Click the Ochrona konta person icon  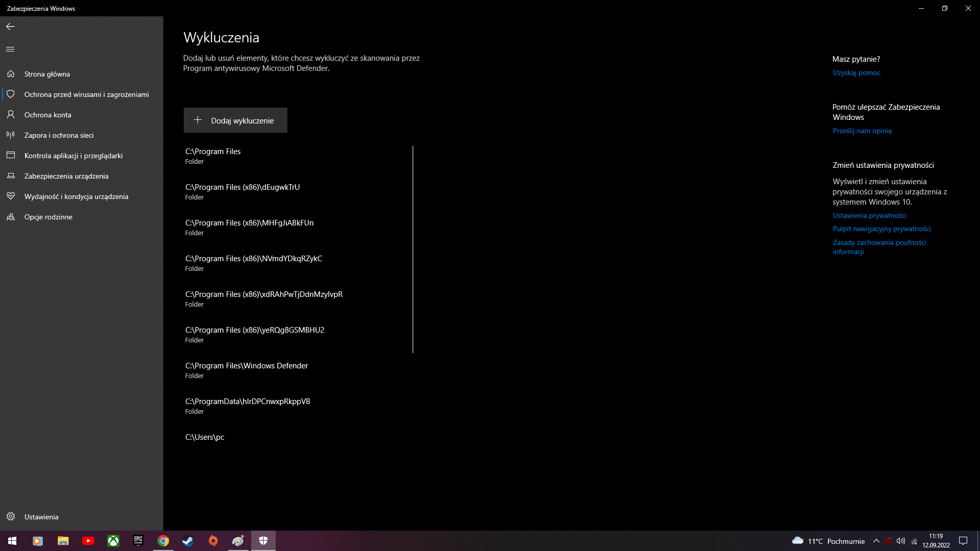click(x=11, y=115)
